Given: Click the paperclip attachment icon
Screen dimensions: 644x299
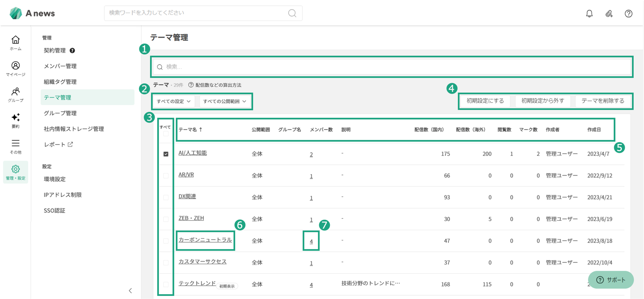Looking at the screenshot, I should (609, 13).
